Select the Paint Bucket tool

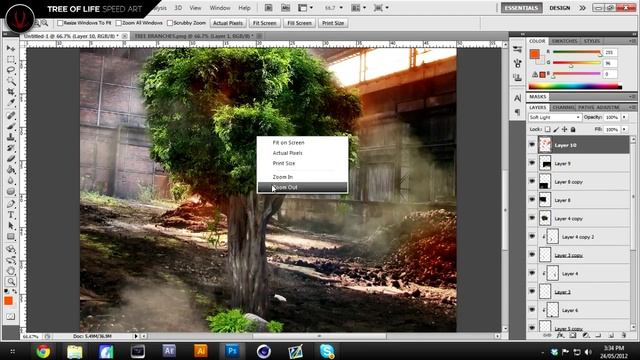click(11, 170)
